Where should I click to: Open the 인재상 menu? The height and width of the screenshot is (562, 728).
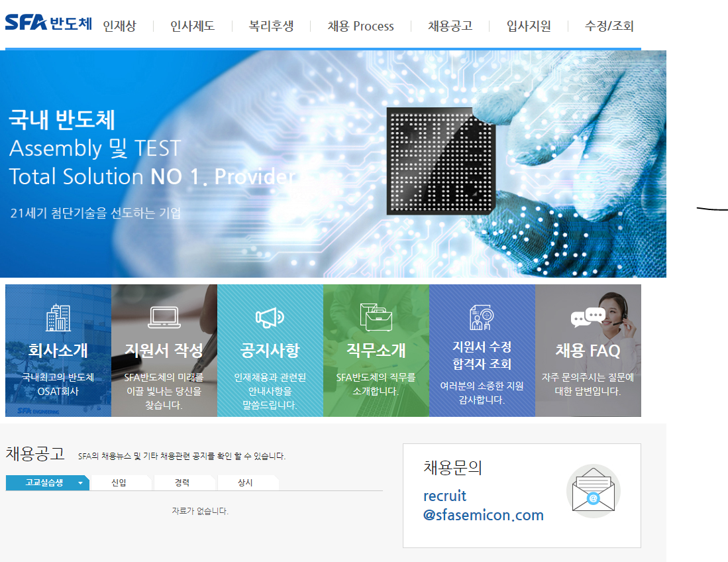pos(119,26)
